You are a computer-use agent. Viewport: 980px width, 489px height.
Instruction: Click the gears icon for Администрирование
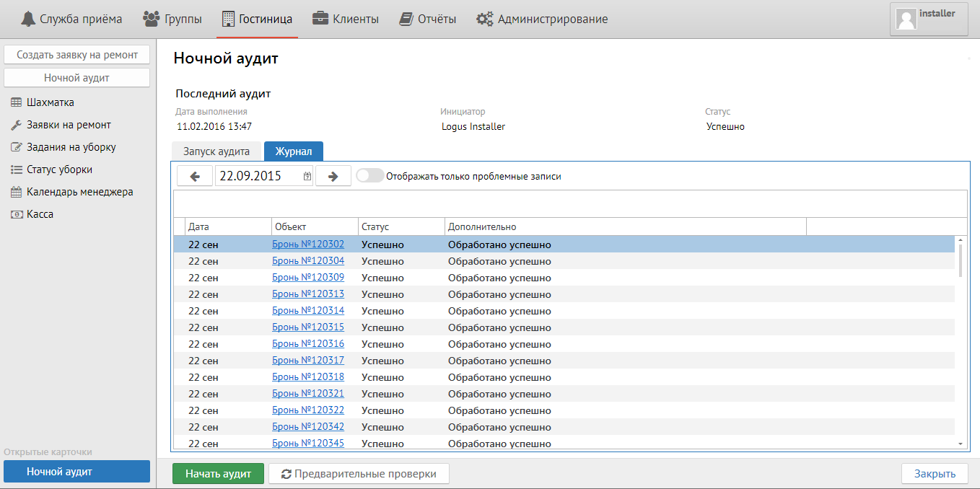coord(485,19)
